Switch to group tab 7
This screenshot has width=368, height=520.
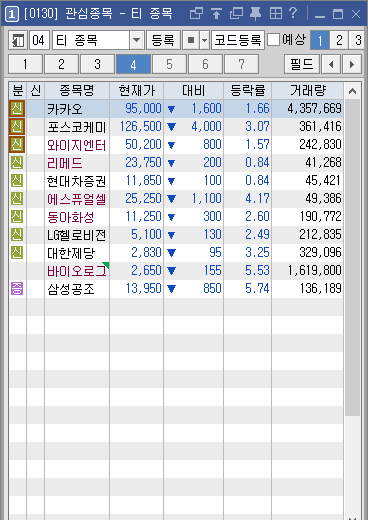pos(241,64)
